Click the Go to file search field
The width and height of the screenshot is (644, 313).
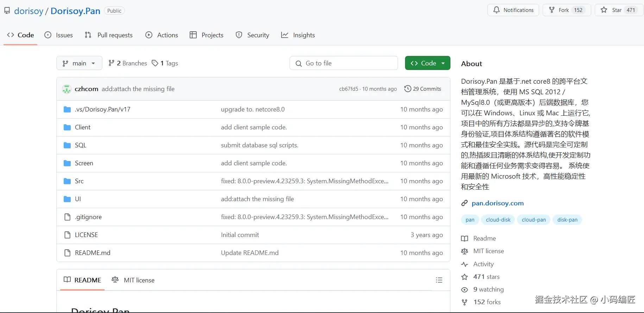click(x=344, y=63)
